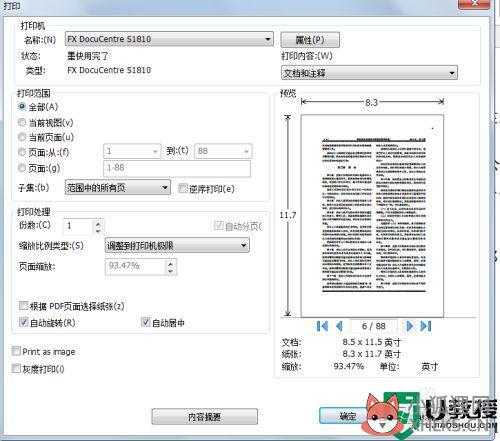
Task: Decrease 页面缩放 percentage with down arrow
Action: 171,271
